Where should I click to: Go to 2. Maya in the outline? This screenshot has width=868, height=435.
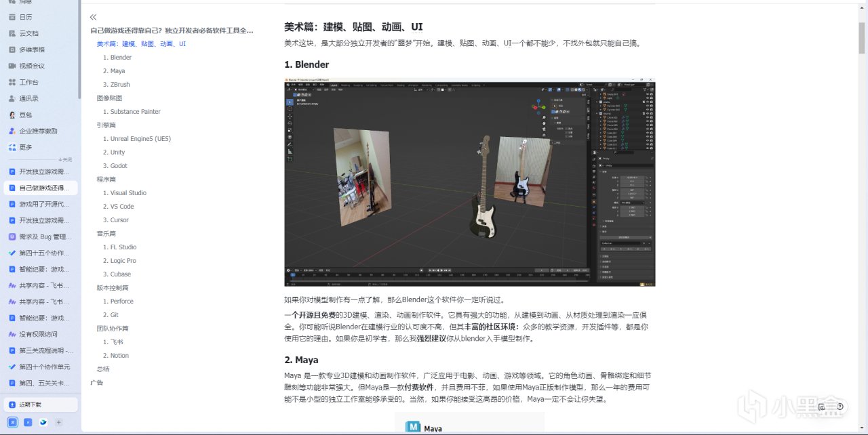[114, 71]
